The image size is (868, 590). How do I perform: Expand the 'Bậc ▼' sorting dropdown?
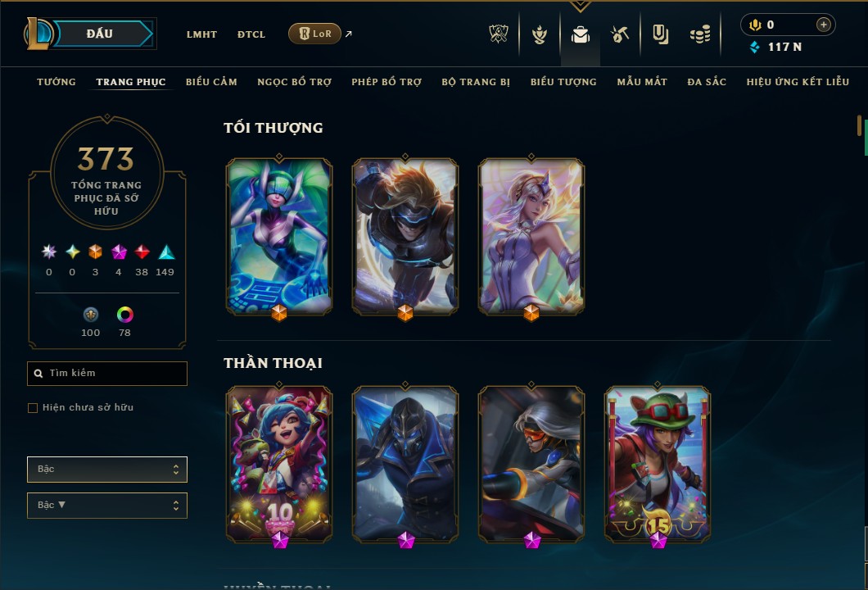pos(107,506)
